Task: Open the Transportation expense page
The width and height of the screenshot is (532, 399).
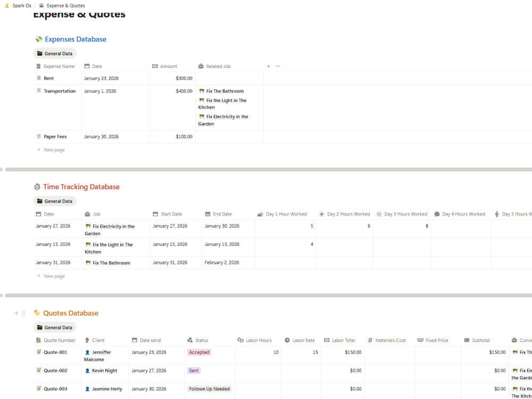Action: click(60, 92)
